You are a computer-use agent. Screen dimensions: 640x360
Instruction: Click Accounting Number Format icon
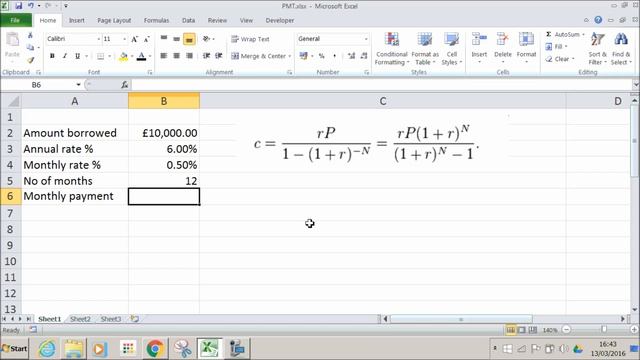pyautogui.click(x=303, y=56)
